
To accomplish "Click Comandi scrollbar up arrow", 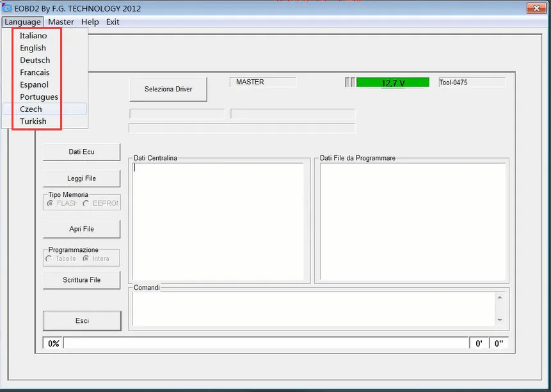I will point(500,297).
